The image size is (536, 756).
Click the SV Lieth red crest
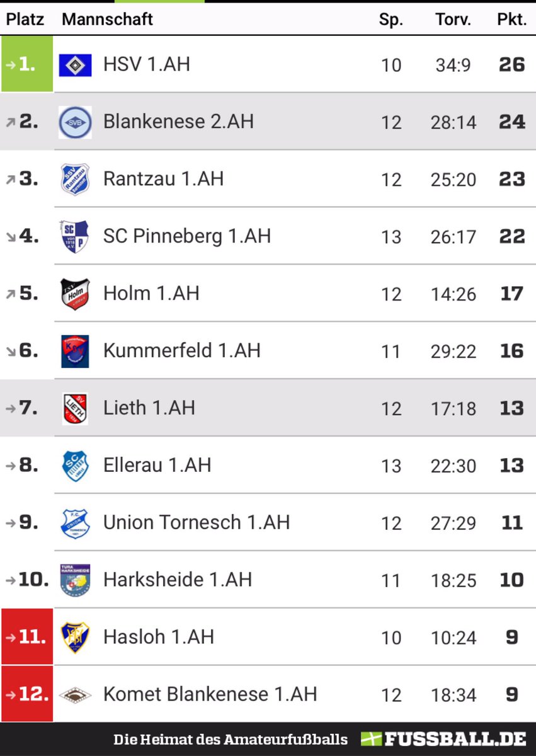(x=75, y=409)
